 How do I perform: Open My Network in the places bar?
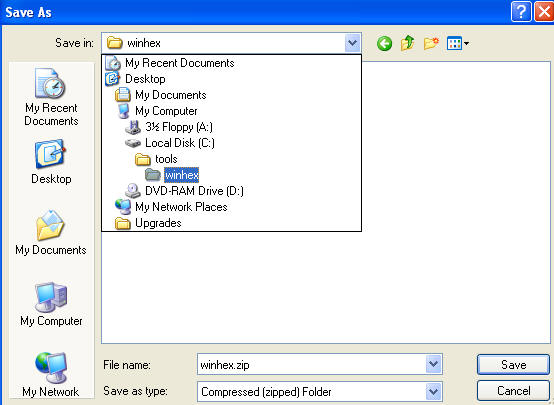pos(51,375)
